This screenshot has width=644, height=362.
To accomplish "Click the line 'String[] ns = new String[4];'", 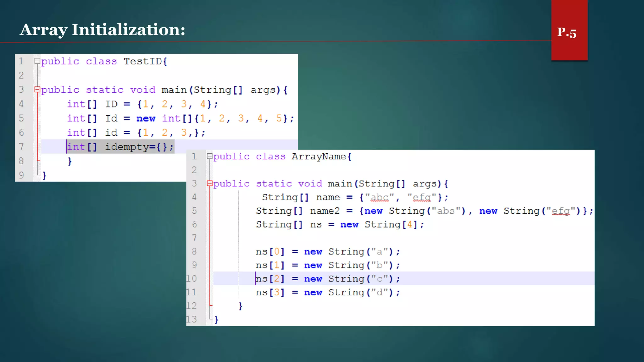I will (x=340, y=224).
